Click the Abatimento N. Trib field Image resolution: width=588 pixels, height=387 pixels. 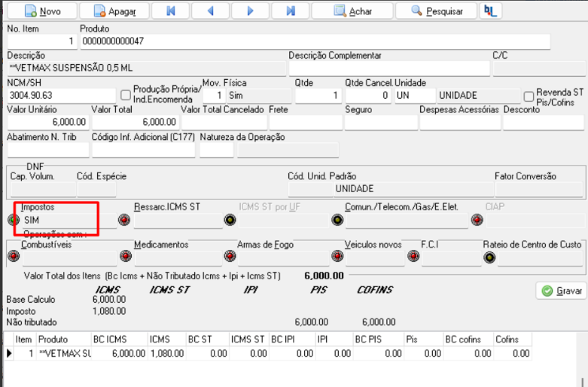pos(48,150)
